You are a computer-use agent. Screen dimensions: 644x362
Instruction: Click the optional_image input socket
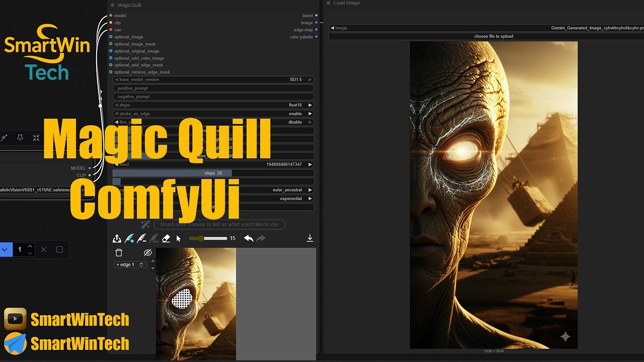click(x=111, y=37)
